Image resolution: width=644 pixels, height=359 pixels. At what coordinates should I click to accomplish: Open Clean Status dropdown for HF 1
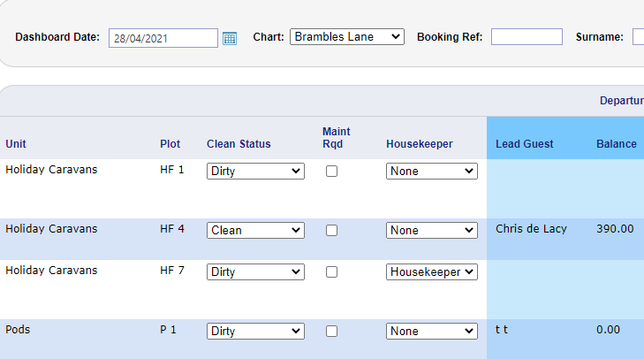coord(255,172)
